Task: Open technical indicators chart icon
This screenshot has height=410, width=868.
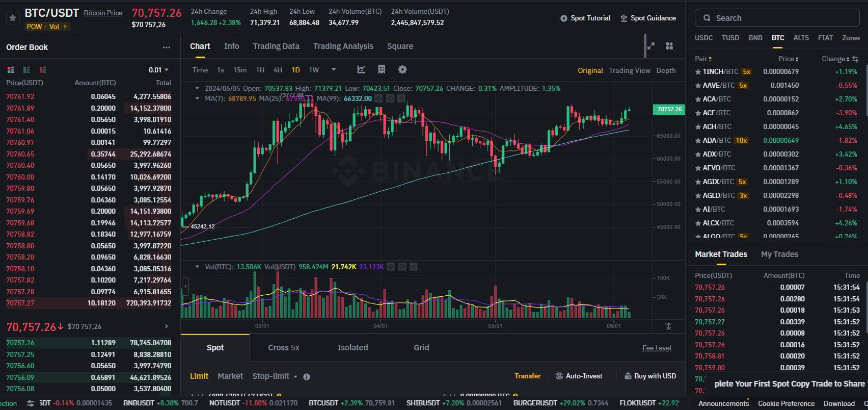Action: pos(361,70)
